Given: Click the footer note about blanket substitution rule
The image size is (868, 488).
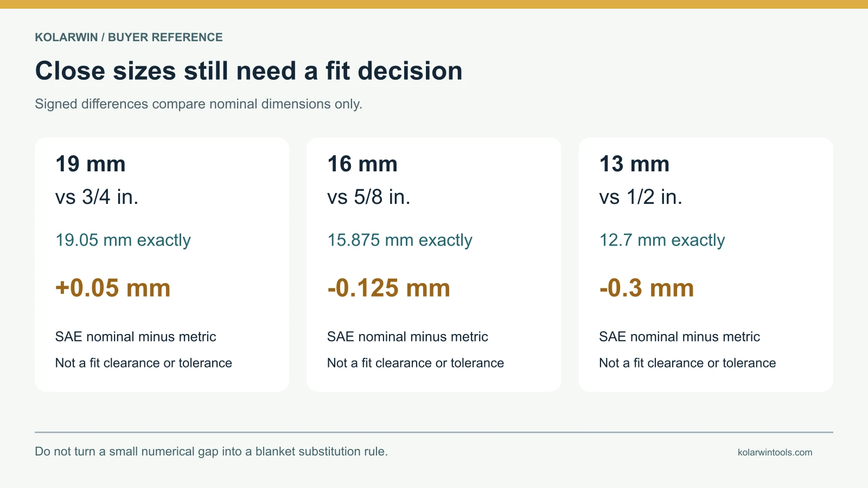Looking at the screenshot, I should 211,452.
